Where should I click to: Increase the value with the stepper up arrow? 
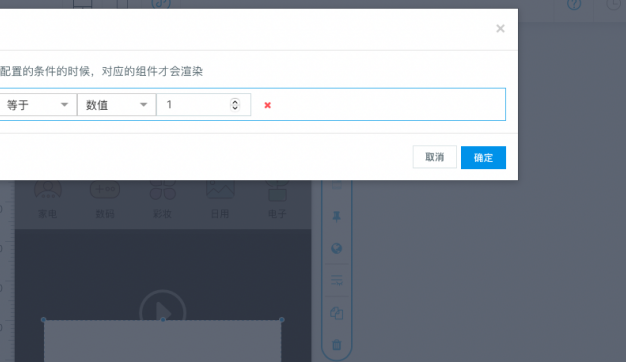click(x=235, y=101)
